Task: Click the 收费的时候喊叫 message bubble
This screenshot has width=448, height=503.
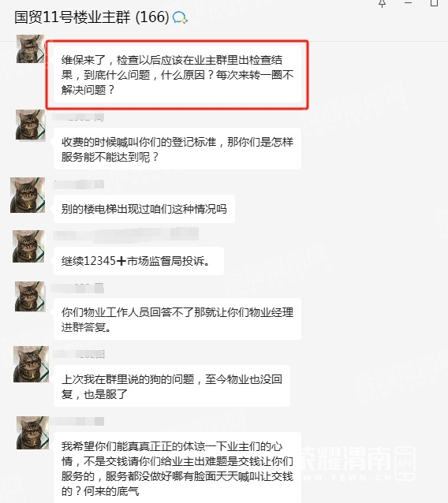Action: [177, 149]
